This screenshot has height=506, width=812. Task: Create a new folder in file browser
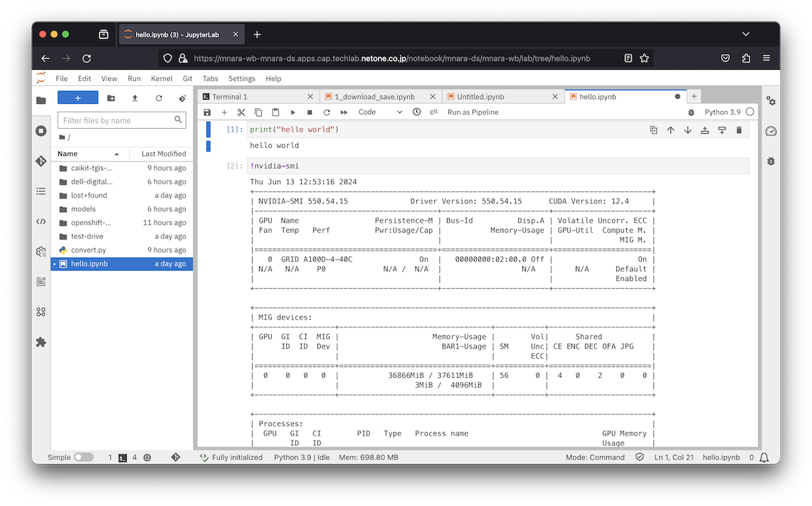pyautogui.click(x=111, y=98)
